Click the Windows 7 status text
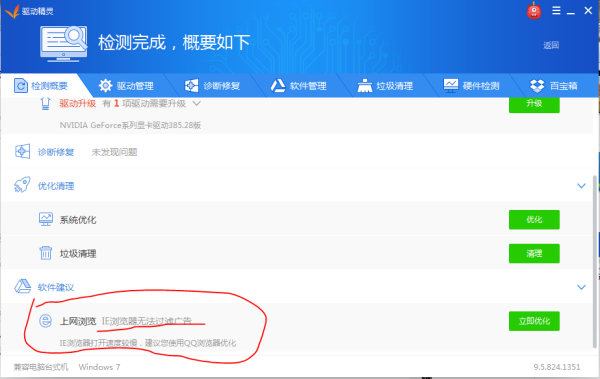This screenshot has width=600, height=379. 99,367
